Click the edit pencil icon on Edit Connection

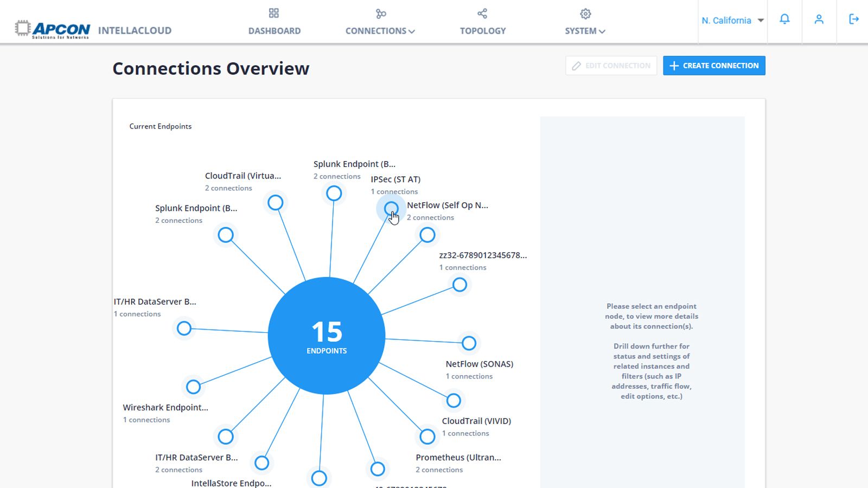click(576, 65)
